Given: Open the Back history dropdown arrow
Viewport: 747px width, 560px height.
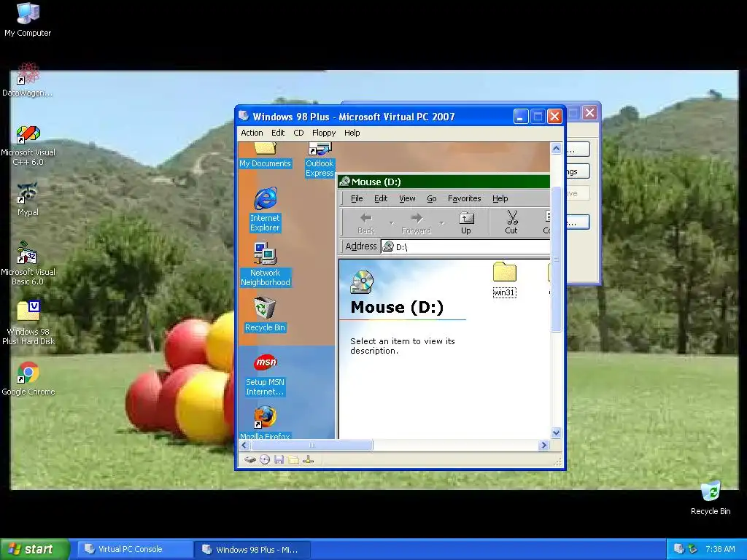Looking at the screenshot, I should point(392,223).
